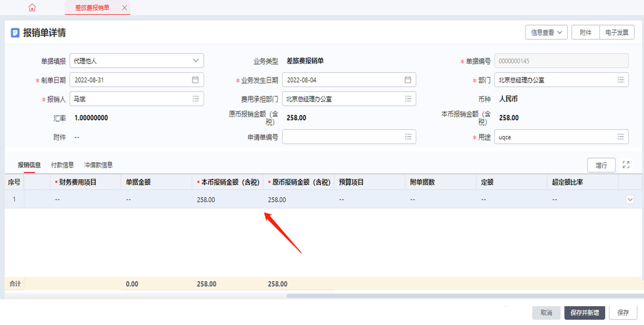Image resolution: width=644 pixels, height=325 pixels.
Task: Click row number 1 in 序号 column
Action: coord(14,200)
